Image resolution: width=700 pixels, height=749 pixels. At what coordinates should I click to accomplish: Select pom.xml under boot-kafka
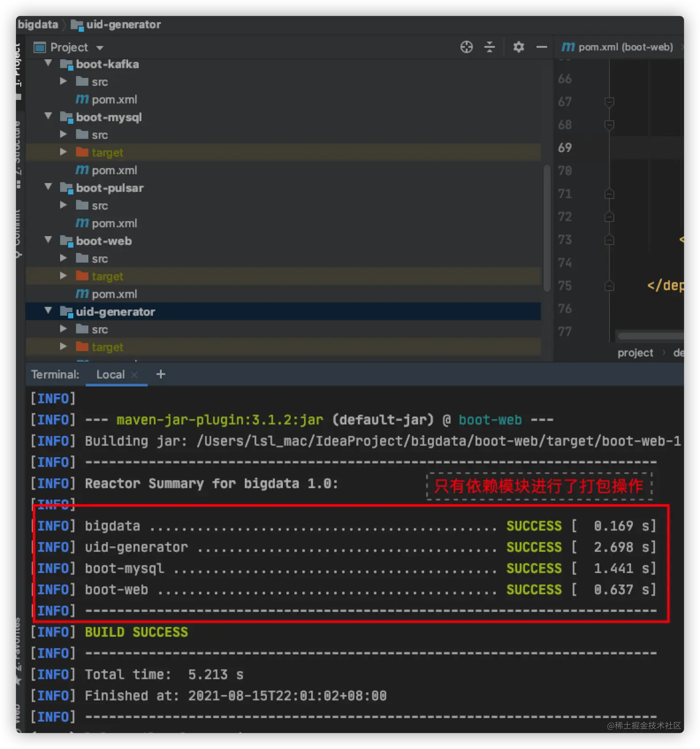pos(114,100)
